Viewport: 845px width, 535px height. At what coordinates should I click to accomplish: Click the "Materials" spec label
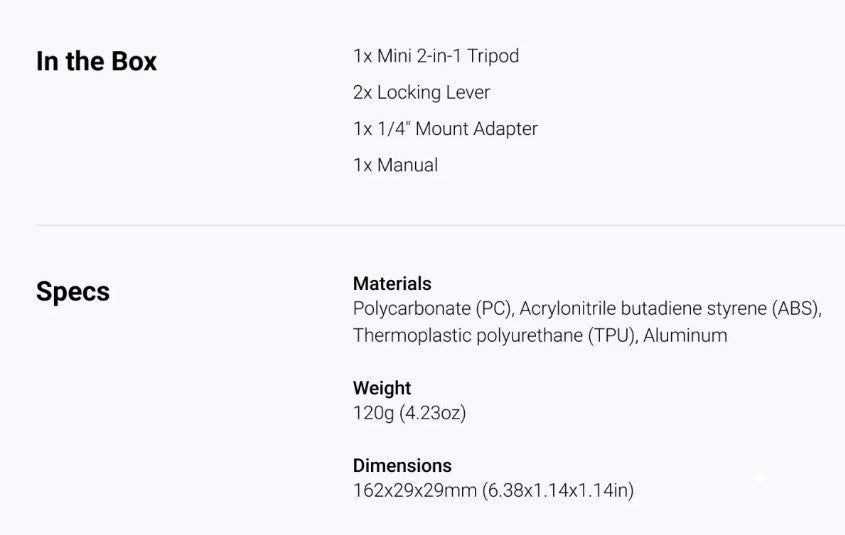coord(392,284)
